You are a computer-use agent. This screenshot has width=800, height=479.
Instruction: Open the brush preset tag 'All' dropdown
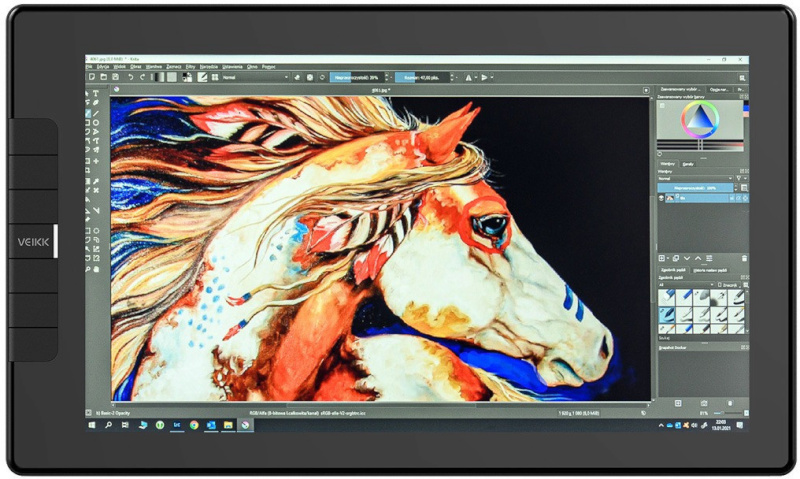pyautogui.click(x=686, y=285)
